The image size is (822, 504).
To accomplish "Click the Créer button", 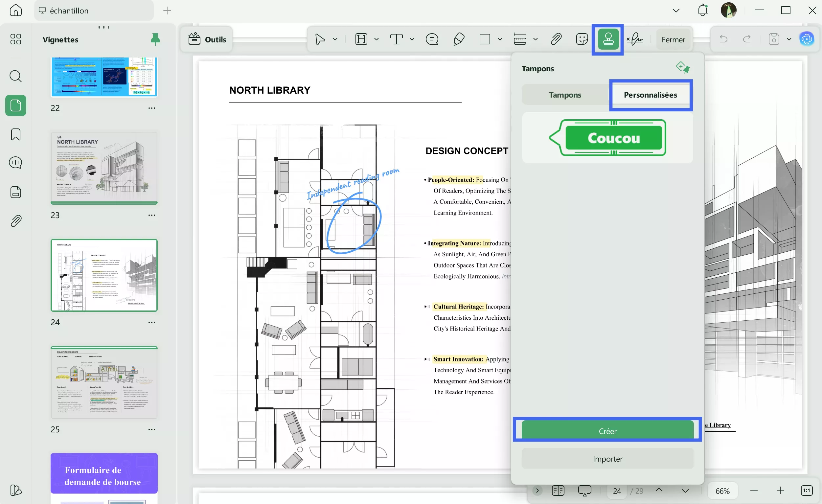I will tap(607, 431).
